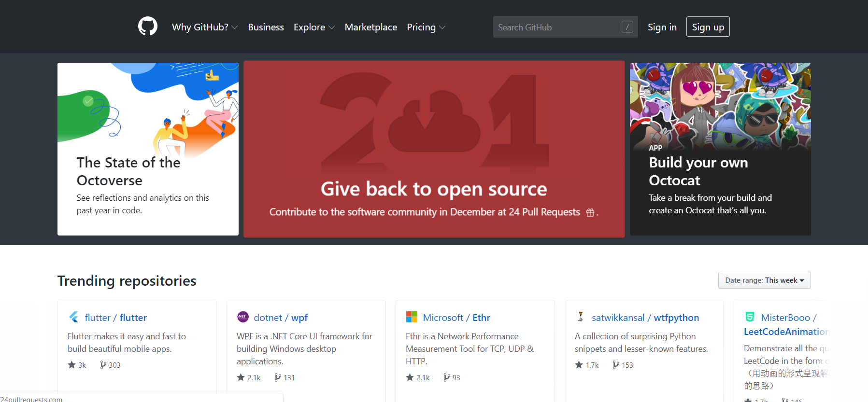868x402 pixels.
Task: Click the Microsoft logo avatar
Action: click(x=412, y=317)
